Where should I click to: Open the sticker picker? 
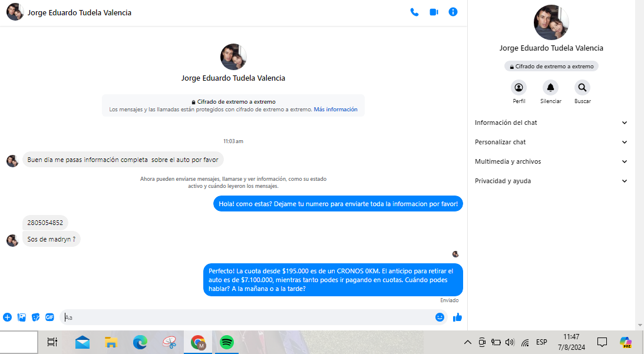tap(36, 317)
